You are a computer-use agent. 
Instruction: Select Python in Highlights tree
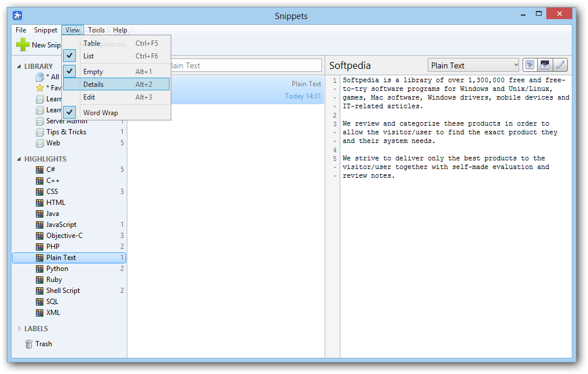tap(69, 269)
